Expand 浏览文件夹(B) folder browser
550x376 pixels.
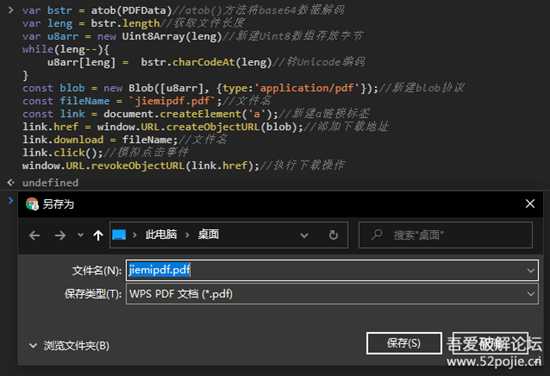pos(69,346)
